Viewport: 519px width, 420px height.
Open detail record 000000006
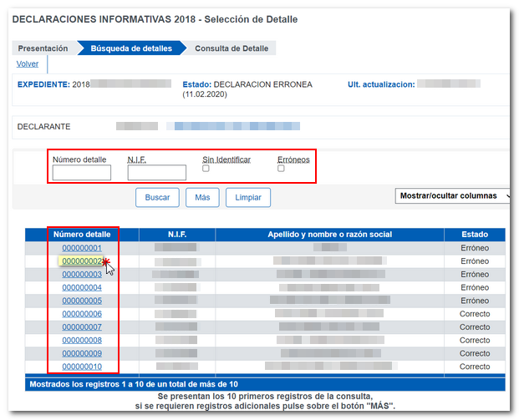tap(82, 314)
